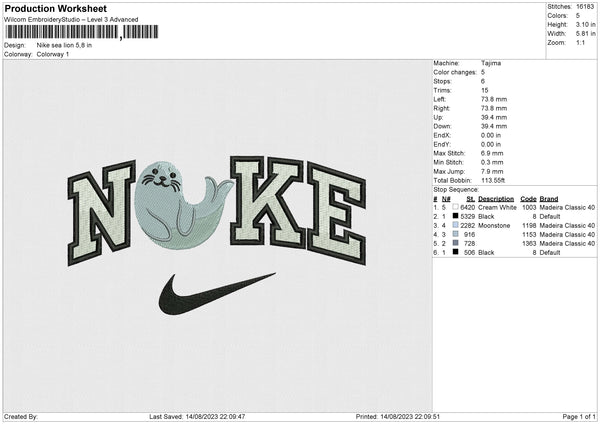Click the embroidered letter E

click(337, 214)
